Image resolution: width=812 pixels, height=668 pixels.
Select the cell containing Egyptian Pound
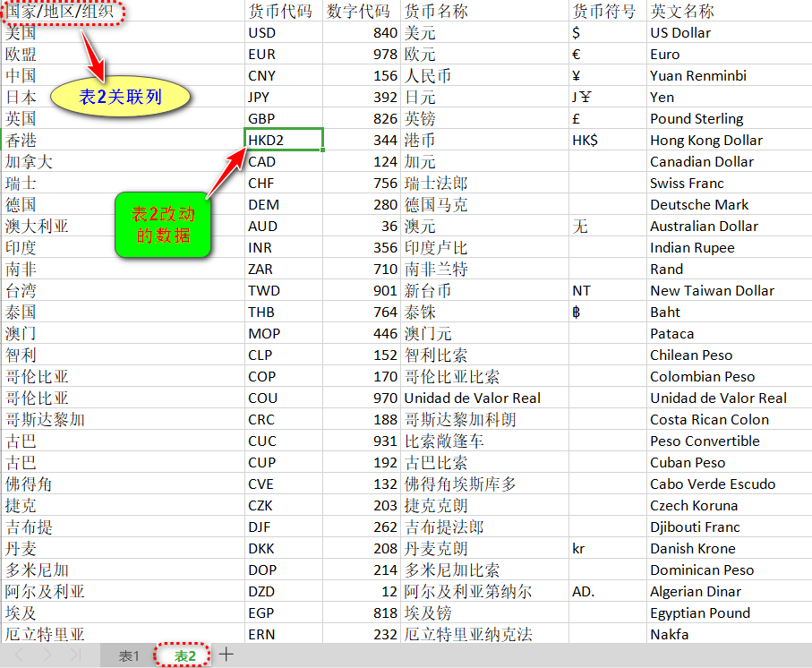point(727,613)
